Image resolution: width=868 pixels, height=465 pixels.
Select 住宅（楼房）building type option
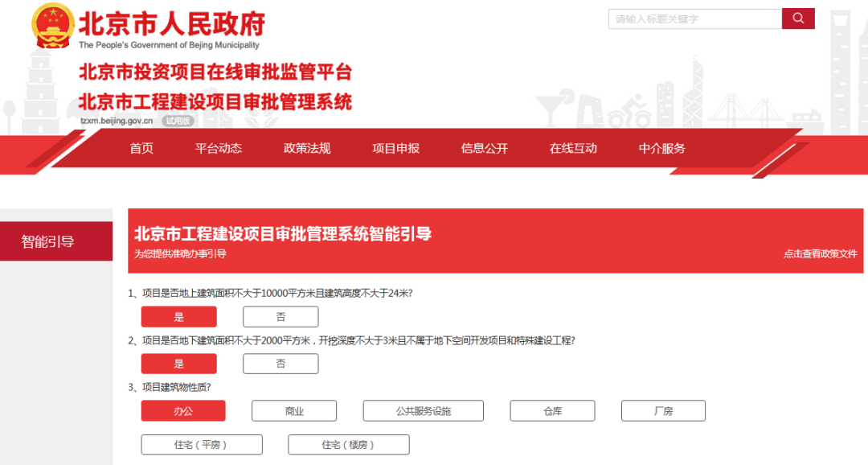tap(349, 445)
